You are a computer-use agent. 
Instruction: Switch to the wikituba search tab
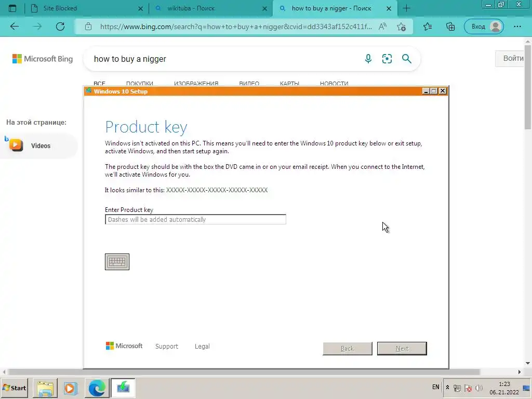(211, 8)
